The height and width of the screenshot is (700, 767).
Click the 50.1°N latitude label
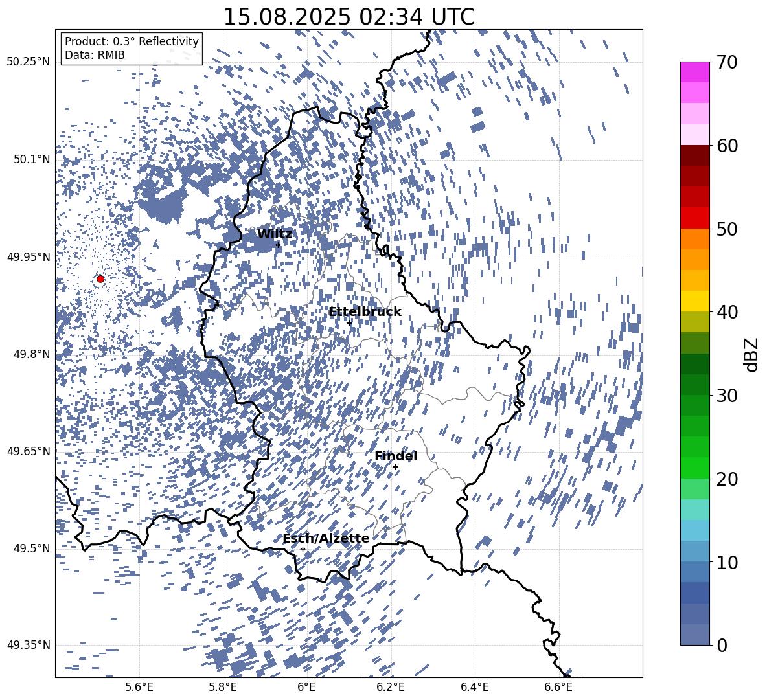click(x=31, y=159)
